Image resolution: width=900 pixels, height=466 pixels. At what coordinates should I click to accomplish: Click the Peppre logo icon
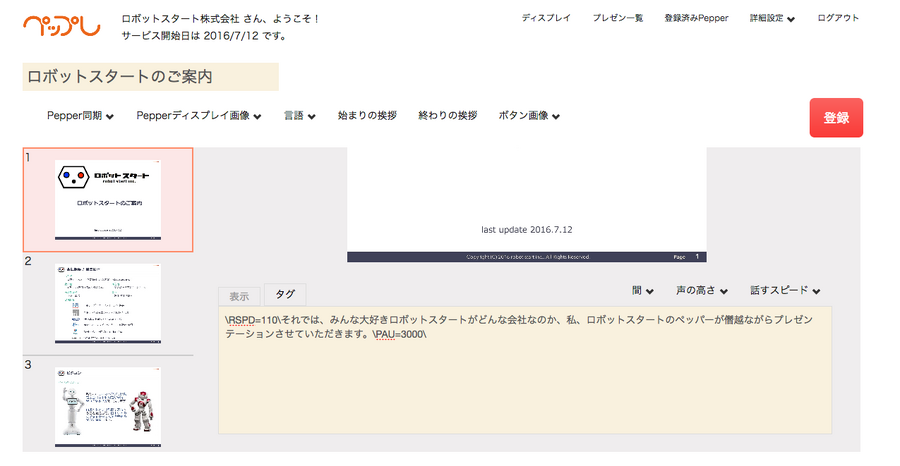pyautogui.click(x=61, y=26)
